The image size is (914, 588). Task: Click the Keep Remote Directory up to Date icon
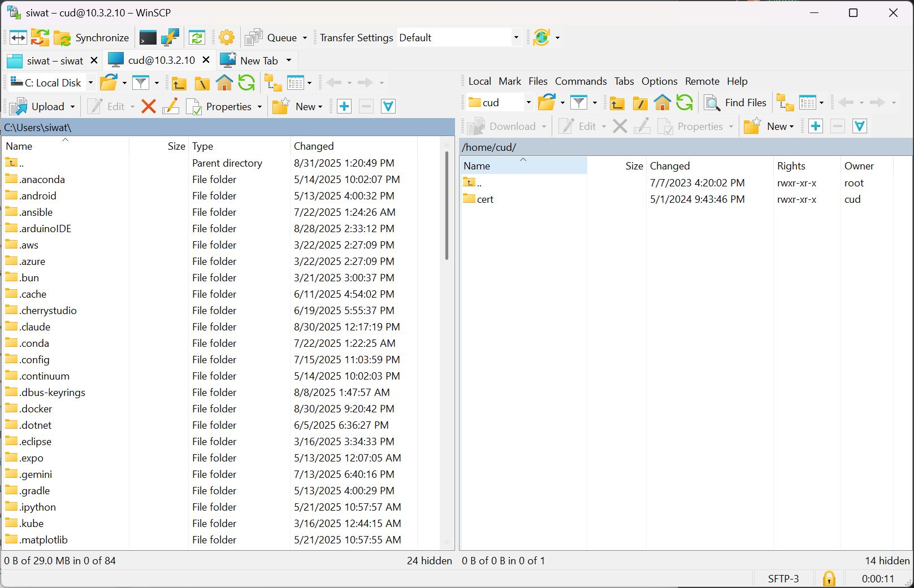[197, 38]
